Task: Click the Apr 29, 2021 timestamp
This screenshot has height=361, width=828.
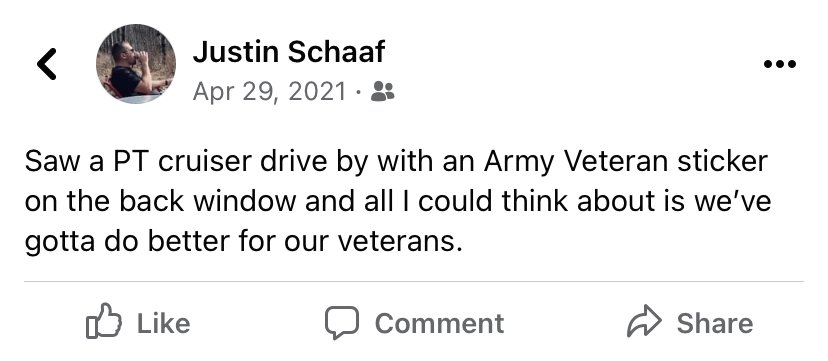Action: click(269, 91)
